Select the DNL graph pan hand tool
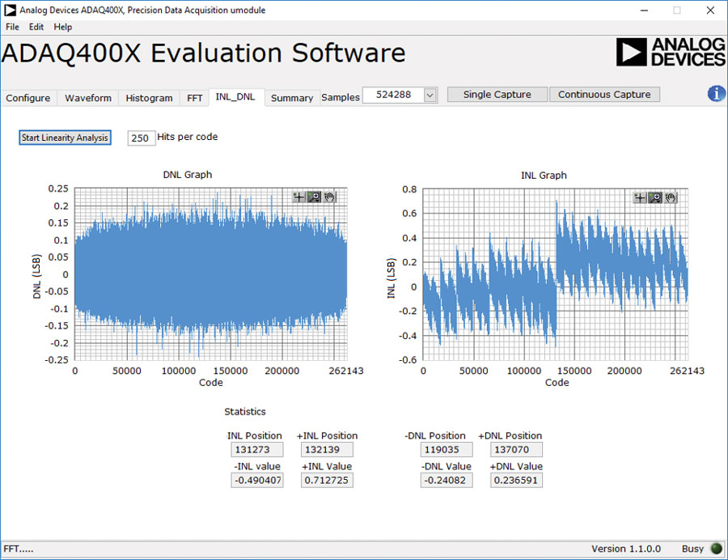 pos(330,197)
